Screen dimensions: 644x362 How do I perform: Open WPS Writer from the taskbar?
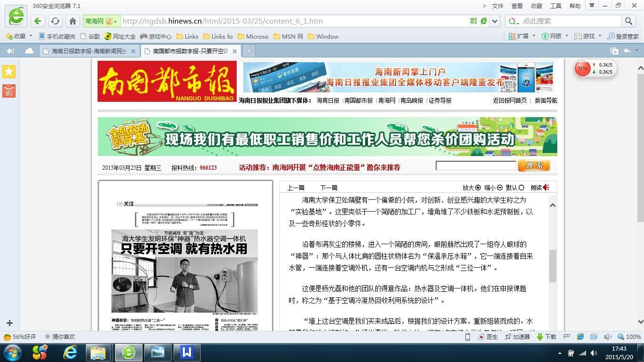click(x=187, y=352)
